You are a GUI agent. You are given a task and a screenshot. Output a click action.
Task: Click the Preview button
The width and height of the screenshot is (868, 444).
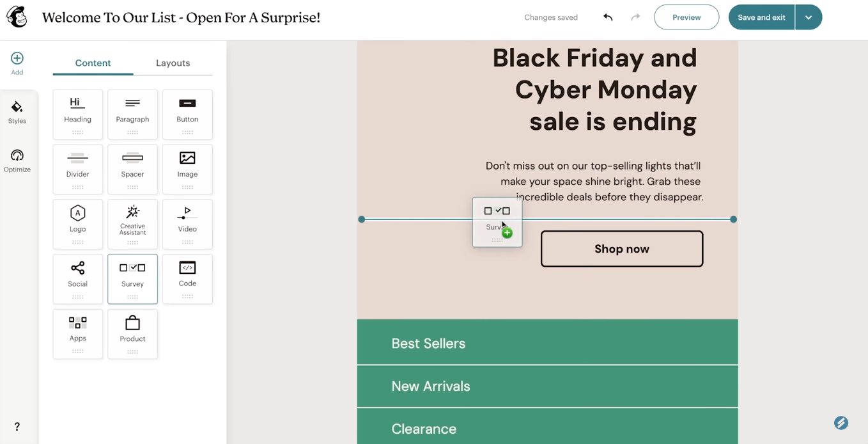[x=686, y=17]
